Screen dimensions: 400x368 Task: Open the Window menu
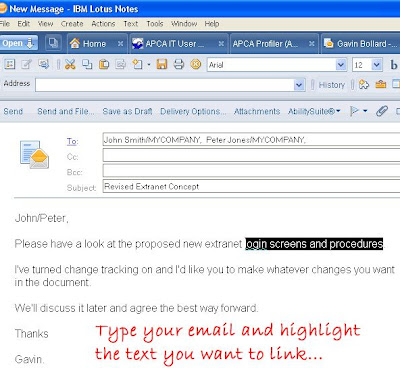pos(184,24)
